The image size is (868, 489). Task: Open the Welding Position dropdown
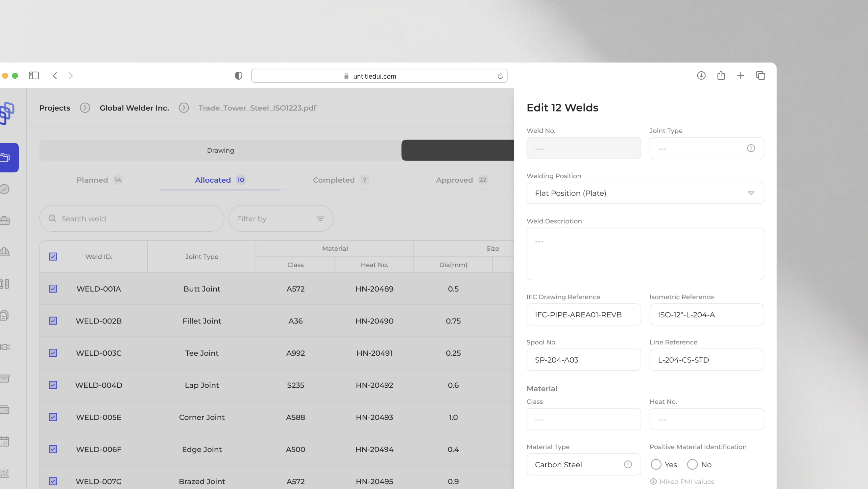click(645, 193)
